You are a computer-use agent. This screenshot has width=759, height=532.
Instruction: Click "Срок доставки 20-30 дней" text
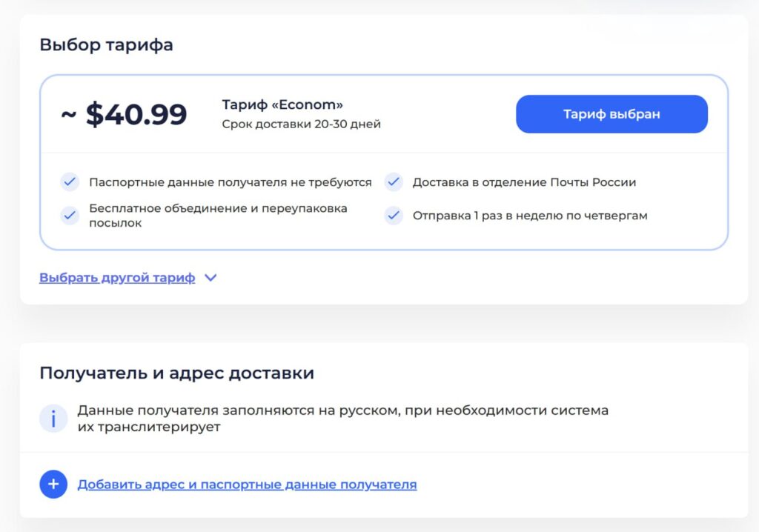click(x=301, y=124)
